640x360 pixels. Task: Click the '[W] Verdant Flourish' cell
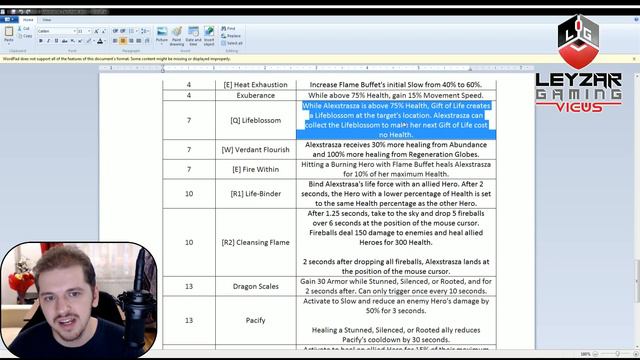tap(256, 150)
